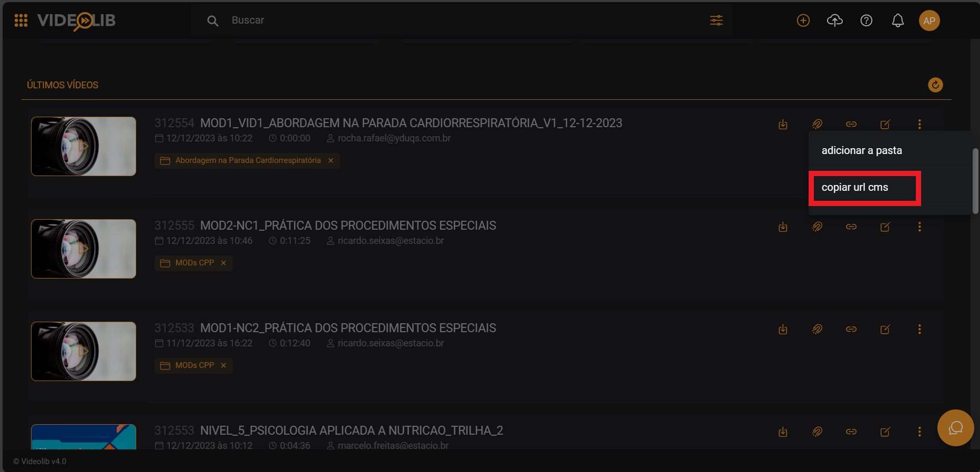Click the Videolib logo

(x=76, y=21)
